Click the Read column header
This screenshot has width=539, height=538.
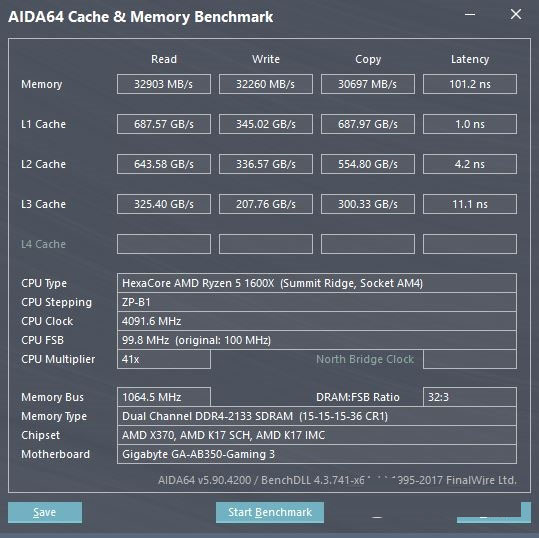[x=164, y=59]
